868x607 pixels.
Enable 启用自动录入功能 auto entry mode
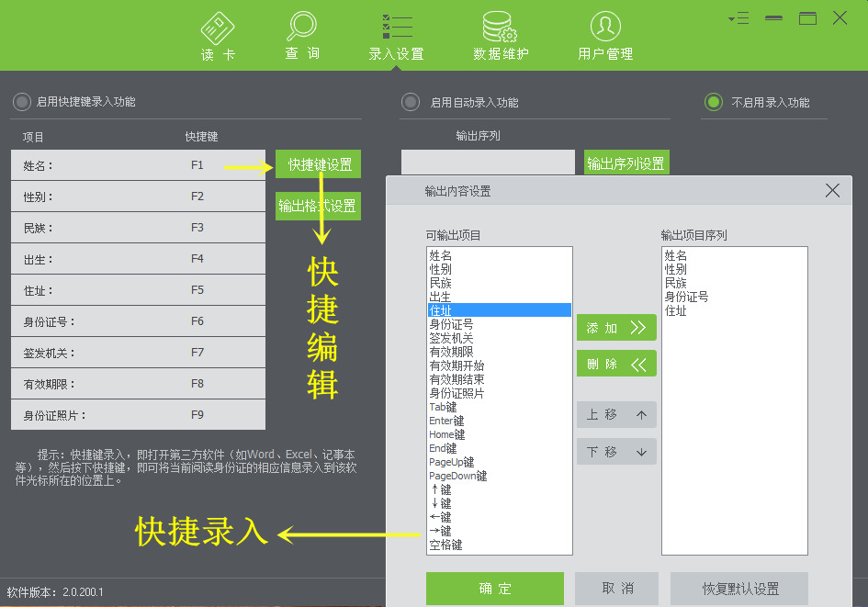[411, 103]
